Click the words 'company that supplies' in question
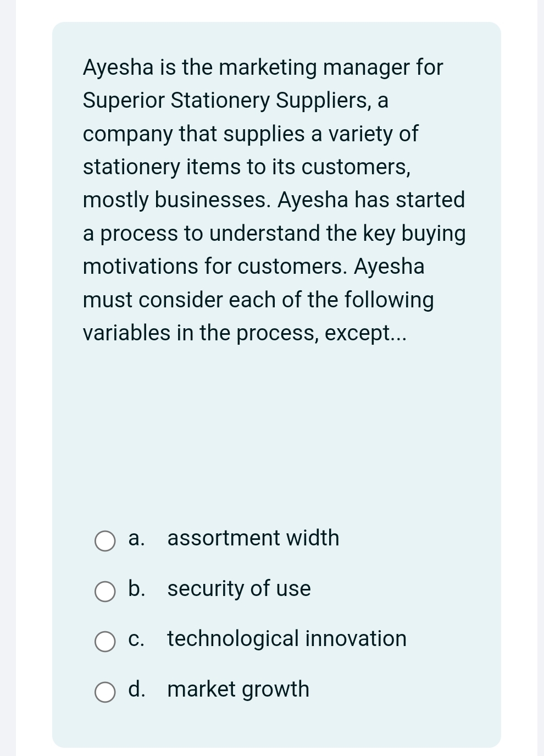The image size is (544, 756). click(x=194, y=134)
